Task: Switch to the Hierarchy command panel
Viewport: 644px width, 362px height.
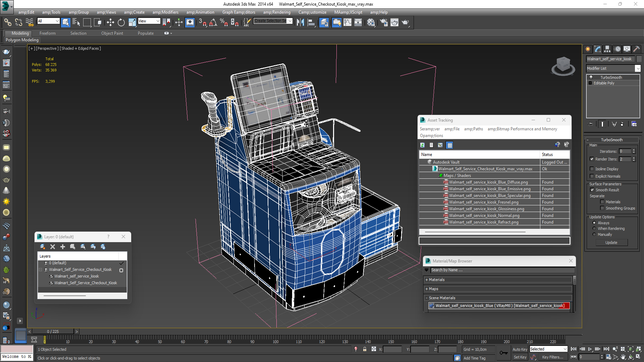Action: pyautogui.click(x=607, y=49)
